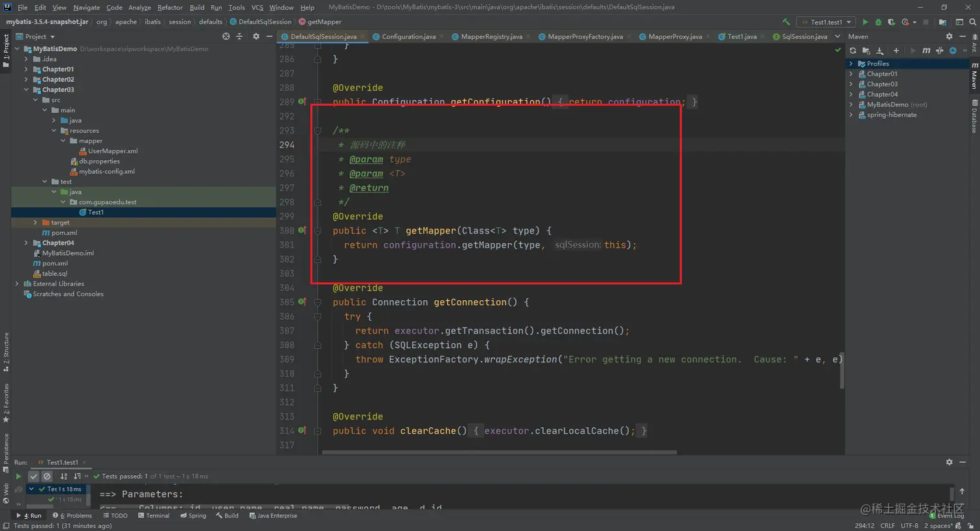Show hidden editor tabs chevron
Viewport: 980px width, 531px height.
pyautogui.click(x=837, y=36)
